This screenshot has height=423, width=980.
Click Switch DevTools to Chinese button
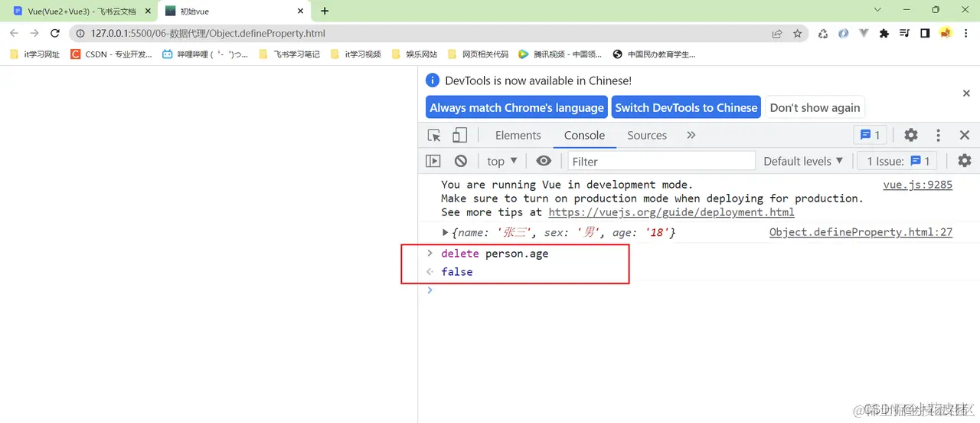(x=686, y=107)
